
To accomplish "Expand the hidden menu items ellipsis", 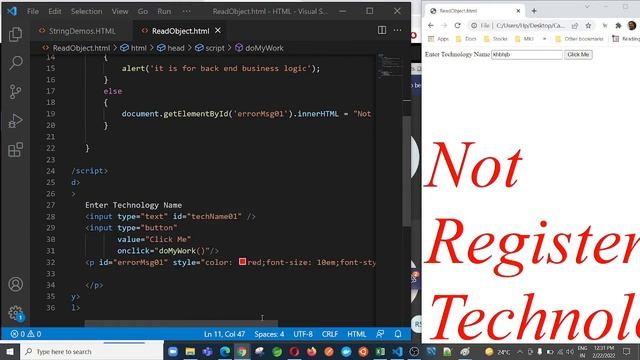I will [187, 11].
